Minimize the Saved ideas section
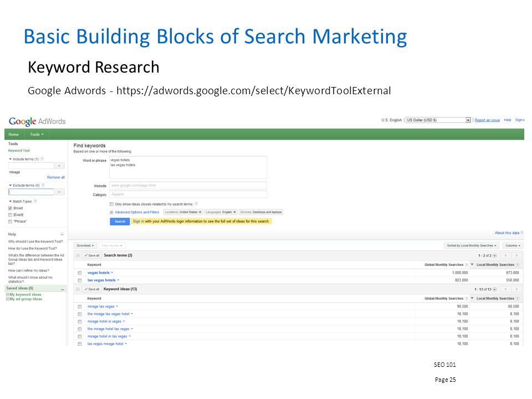Screen dimensions: 532x399 coord(63,289)
